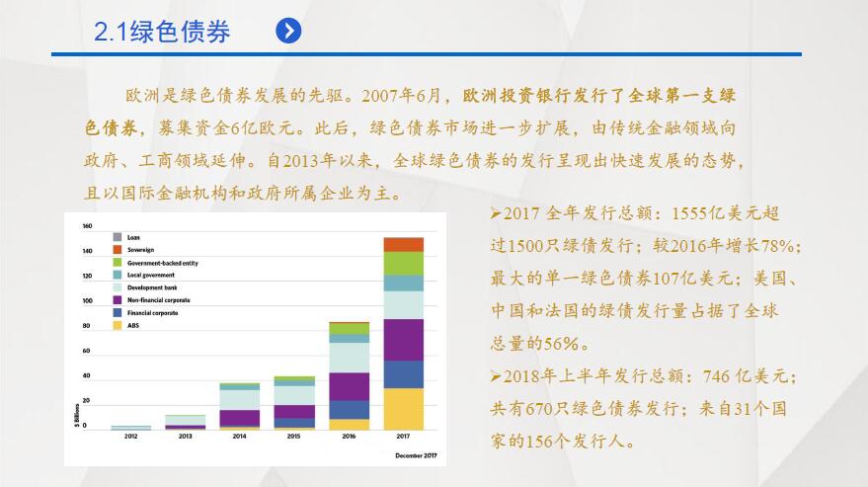Screen dimensions: 868x487
Task: Select the 2016 bar's purple segment
Action: click(349, 386)
